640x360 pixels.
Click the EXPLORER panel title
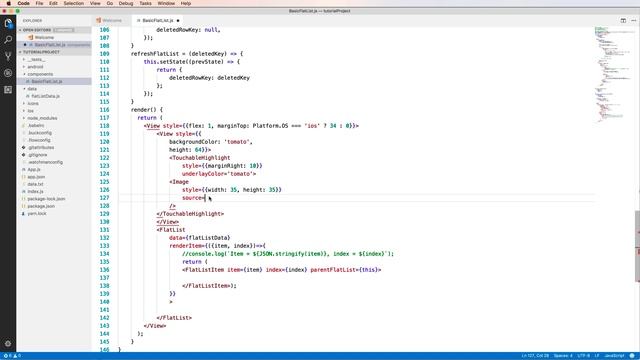32,20
